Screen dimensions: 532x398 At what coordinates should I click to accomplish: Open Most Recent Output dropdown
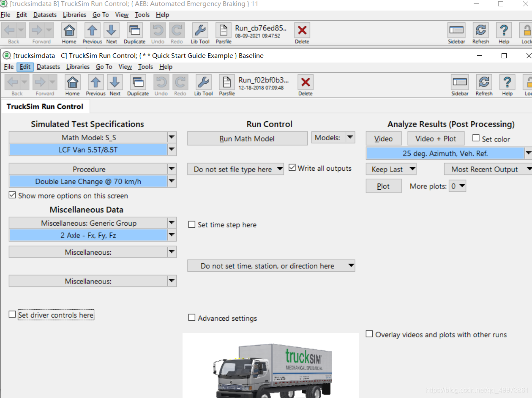pyautogui.click(x=488, y=169)
